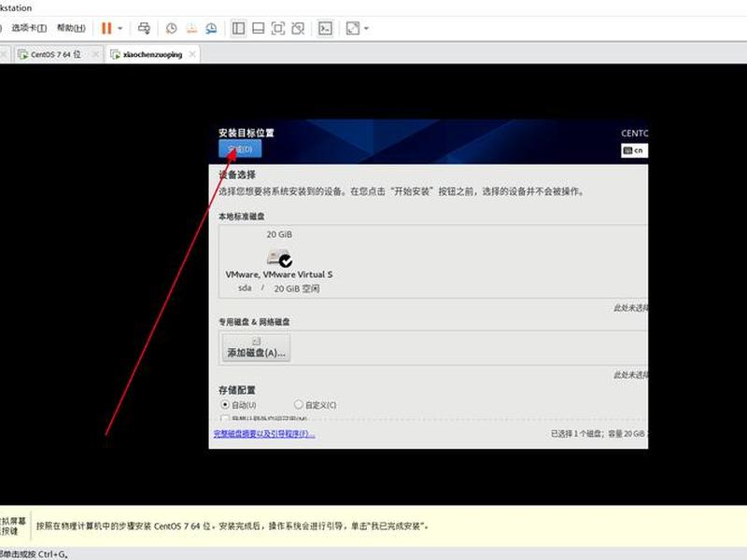This screenshot has width=747, height=560.
Task: Close the xiaochenzuoping tab
Action: tap(192, 54)
